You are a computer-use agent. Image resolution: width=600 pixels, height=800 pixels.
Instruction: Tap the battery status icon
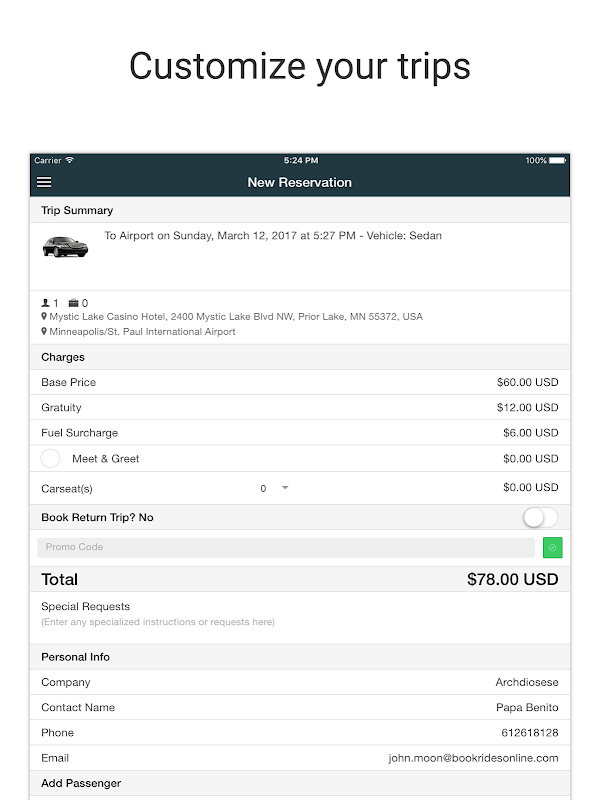pyautogui.click(x=558, y=161)
